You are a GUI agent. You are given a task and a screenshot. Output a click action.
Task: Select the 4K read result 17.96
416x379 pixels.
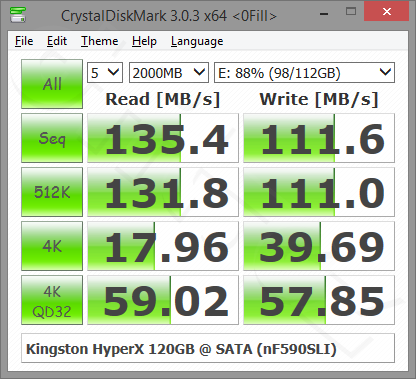163,246
